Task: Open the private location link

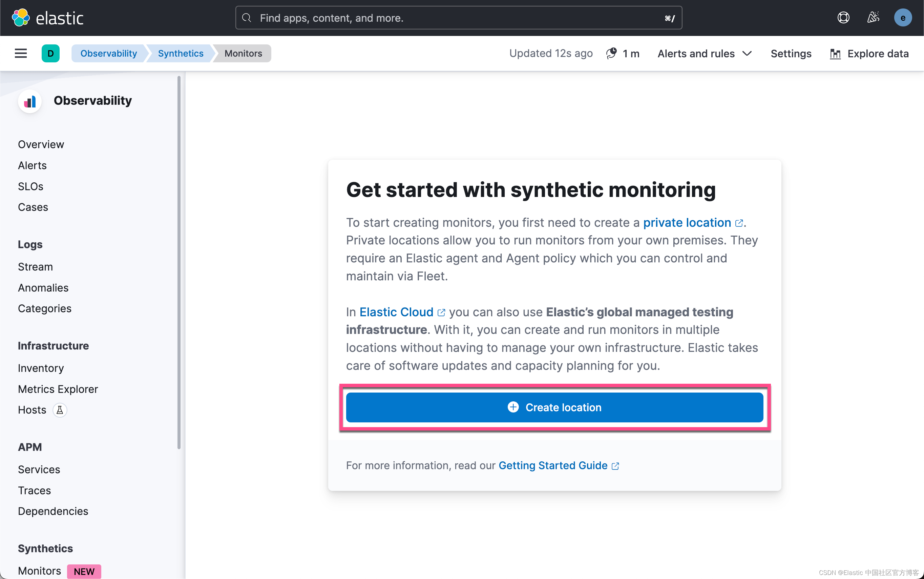Action: 687,222
